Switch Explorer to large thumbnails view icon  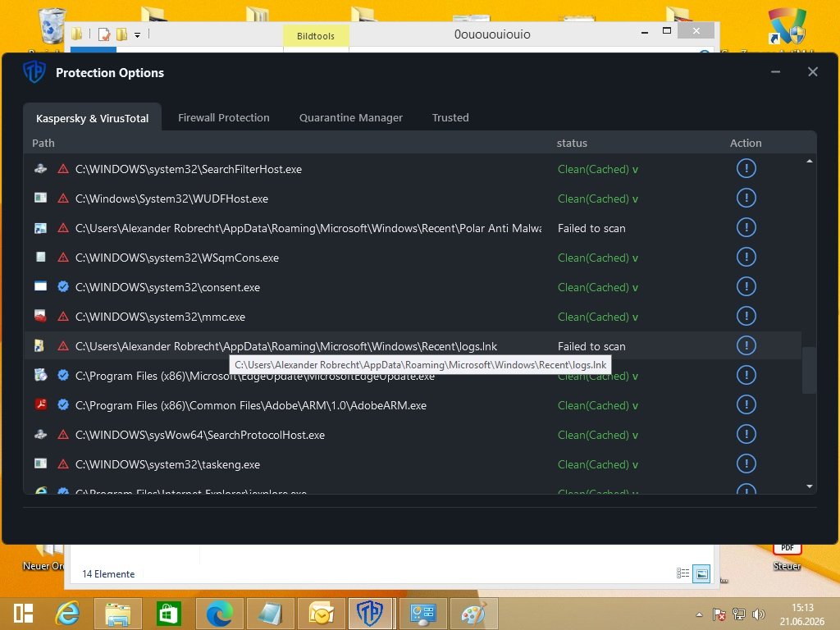pyautogui.click(x=701, y=573)
